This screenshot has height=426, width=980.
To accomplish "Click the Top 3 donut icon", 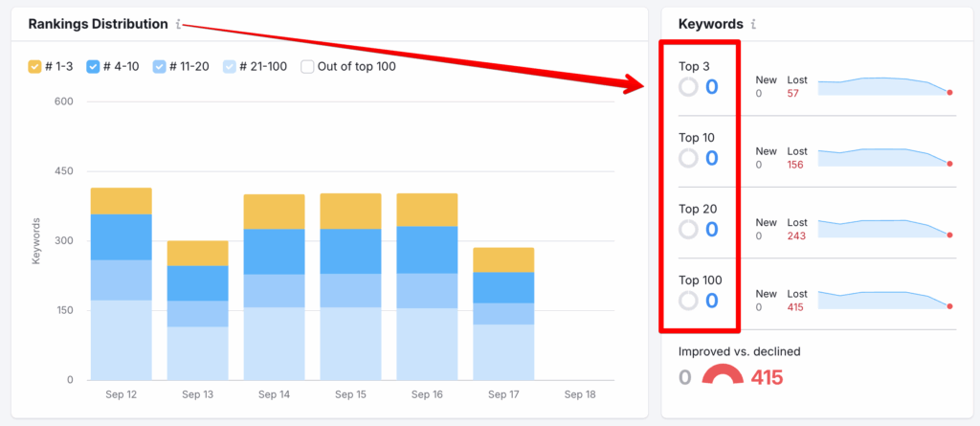I will pos(687,87).
